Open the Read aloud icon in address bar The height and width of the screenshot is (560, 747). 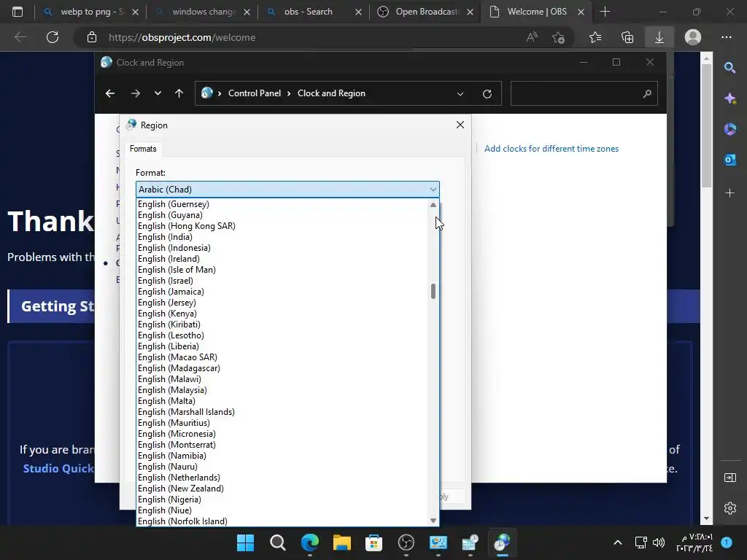pyautogui.click(x=532, y=37)
